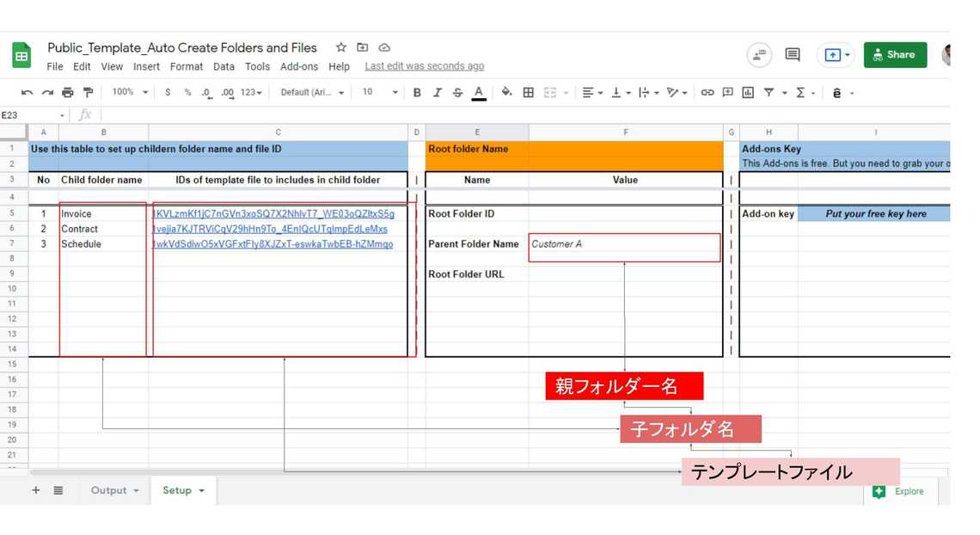980x535 pixels.
Task: Click the print icon
Action: 68,93
